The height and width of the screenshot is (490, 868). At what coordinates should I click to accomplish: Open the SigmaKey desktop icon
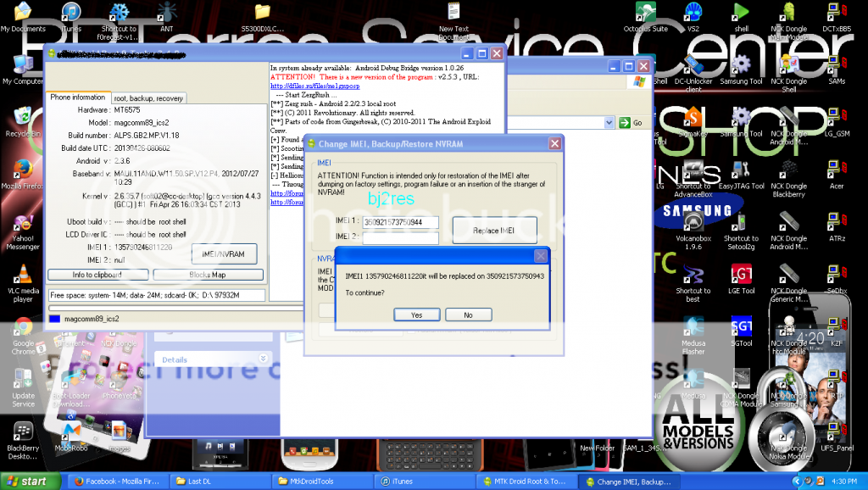point(693,119)
